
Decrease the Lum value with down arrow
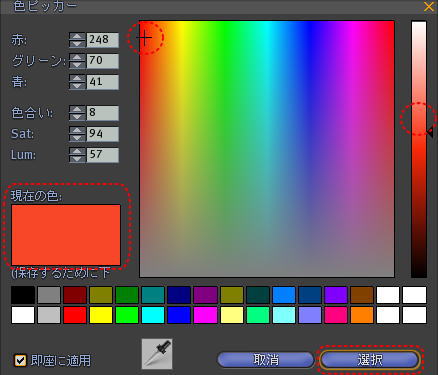(77, 159)
